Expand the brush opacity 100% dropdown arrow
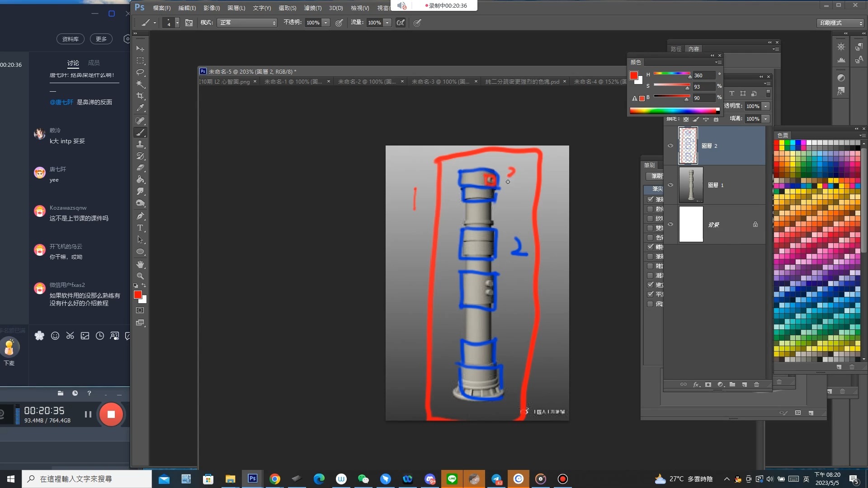868x488 pixels. pyautogui.click(x=325, y=23)
